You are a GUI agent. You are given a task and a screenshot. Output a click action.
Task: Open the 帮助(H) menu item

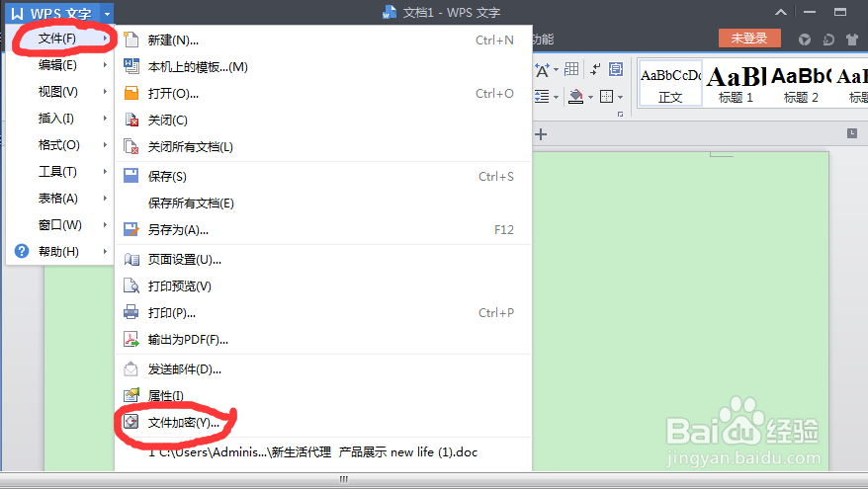click(59, 251)
